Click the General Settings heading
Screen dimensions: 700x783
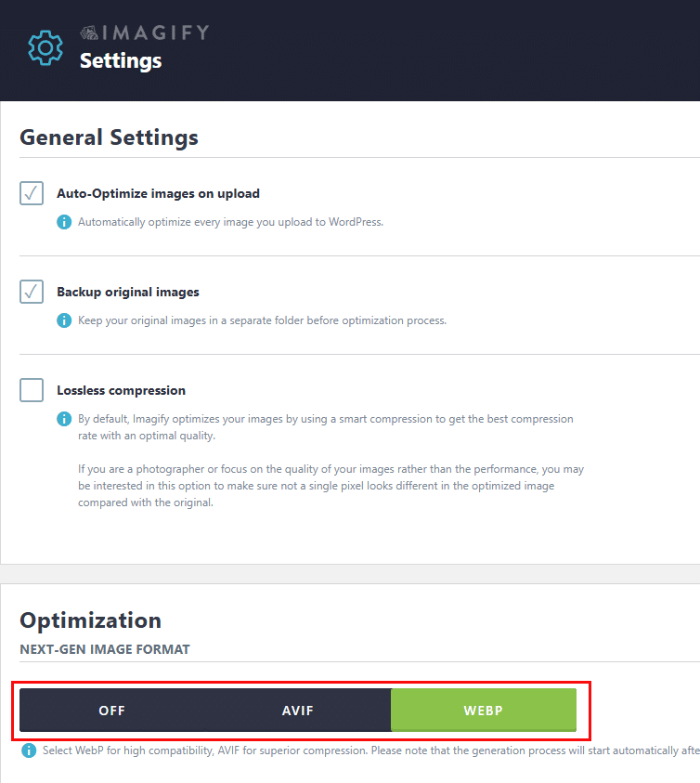(109, 137)
